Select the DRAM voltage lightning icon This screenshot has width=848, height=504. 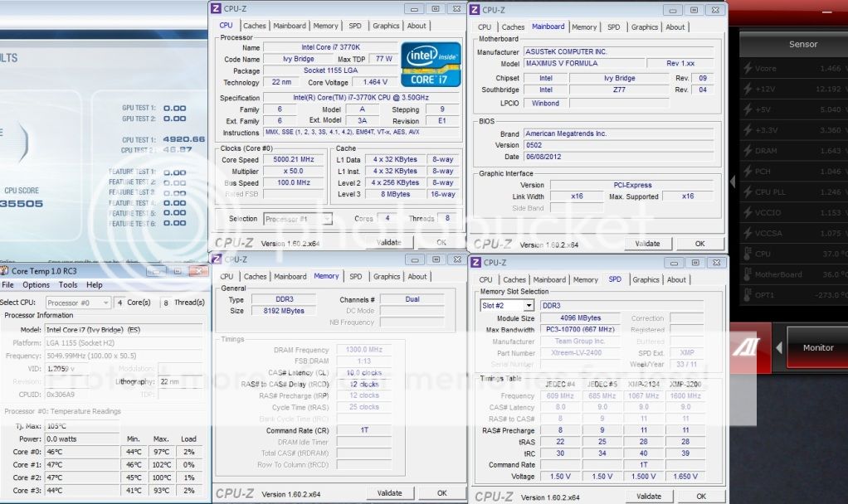pyautogui.click(x=748, y=151)
